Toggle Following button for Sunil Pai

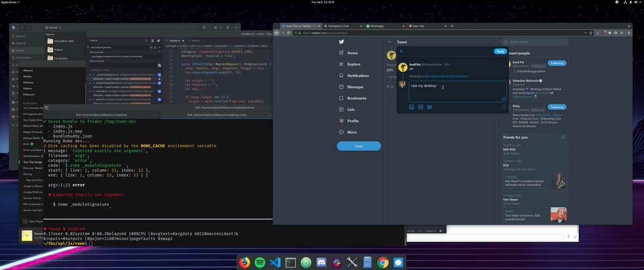coord(557,63)
